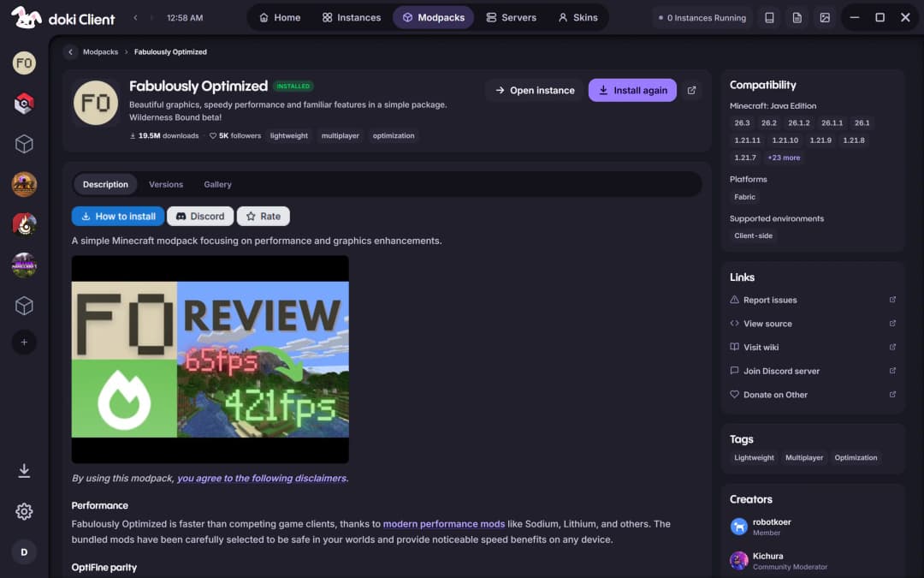Switch to the Instances tab
This screenshot has height=578, width=924.
point(352,18)
